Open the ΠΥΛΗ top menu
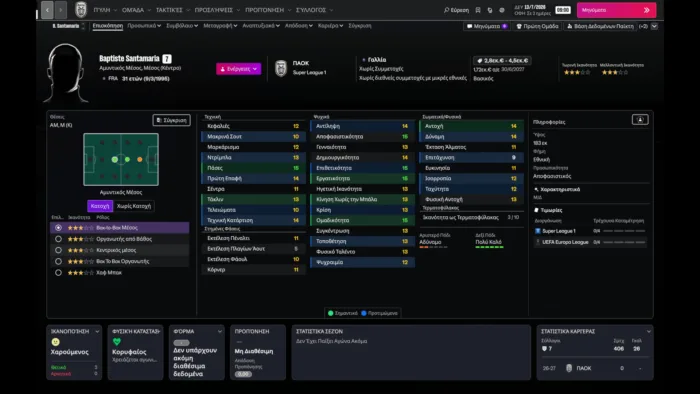Viewport: 700px width, 394px height. click(x=105, y=10)
